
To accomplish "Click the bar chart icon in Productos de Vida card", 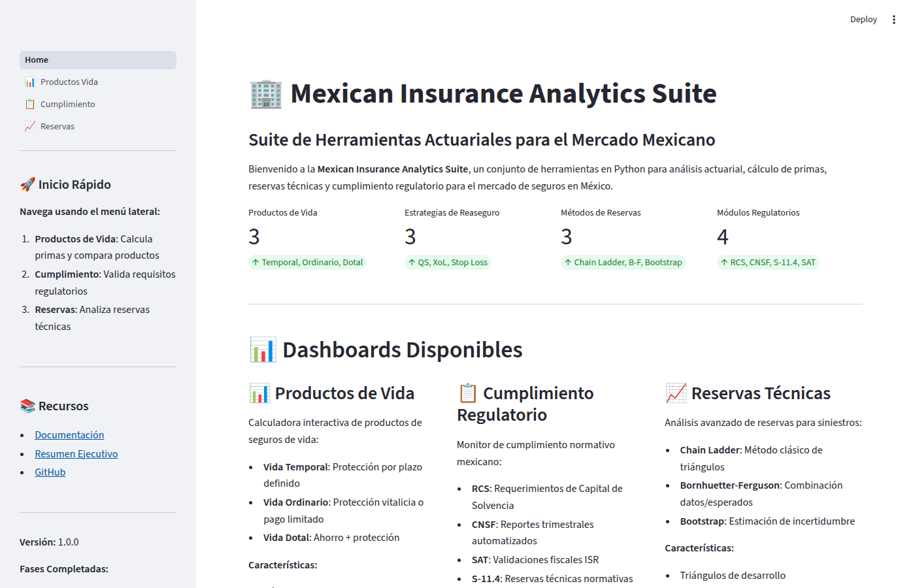I will [260, 393].
